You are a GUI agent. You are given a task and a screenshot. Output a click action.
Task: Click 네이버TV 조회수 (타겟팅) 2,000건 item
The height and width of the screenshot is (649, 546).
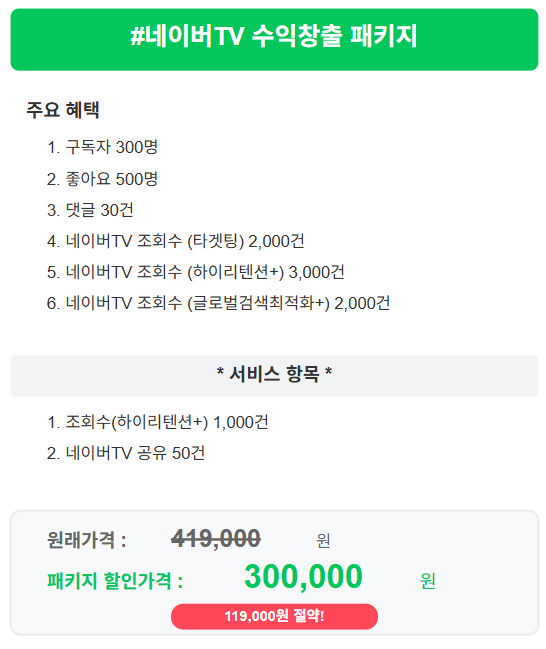[176, 241]
